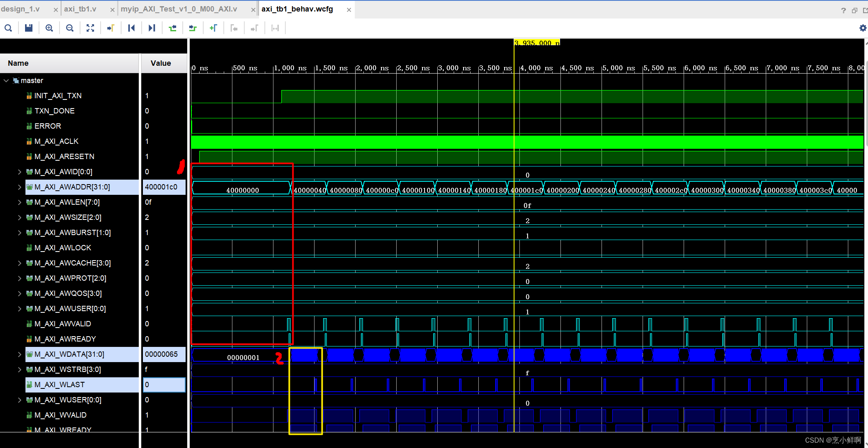Close the axi_tb1_behav.wcfg tab
The width and height of the screenshot is (868, 448).
(349, 10)
